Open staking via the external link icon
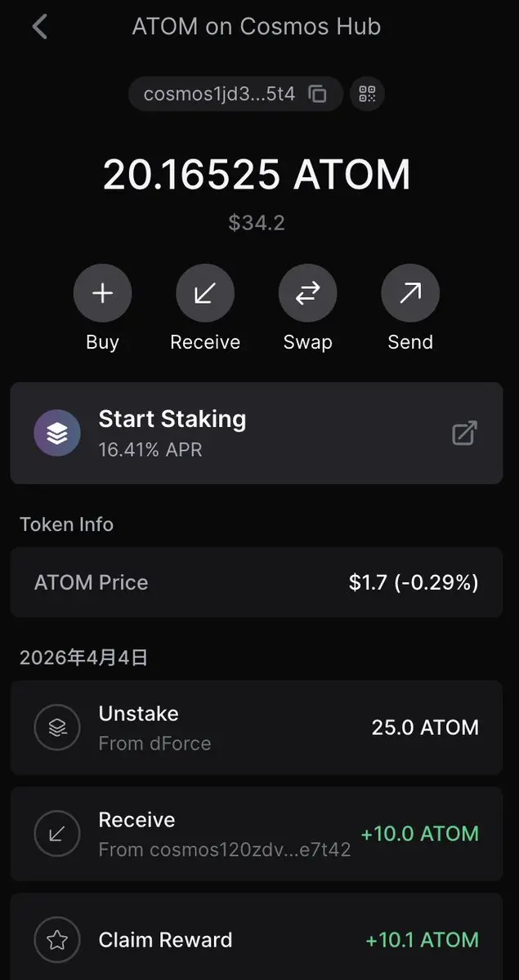This screenshot has width=519, height=980. click(x=464, y=433)
